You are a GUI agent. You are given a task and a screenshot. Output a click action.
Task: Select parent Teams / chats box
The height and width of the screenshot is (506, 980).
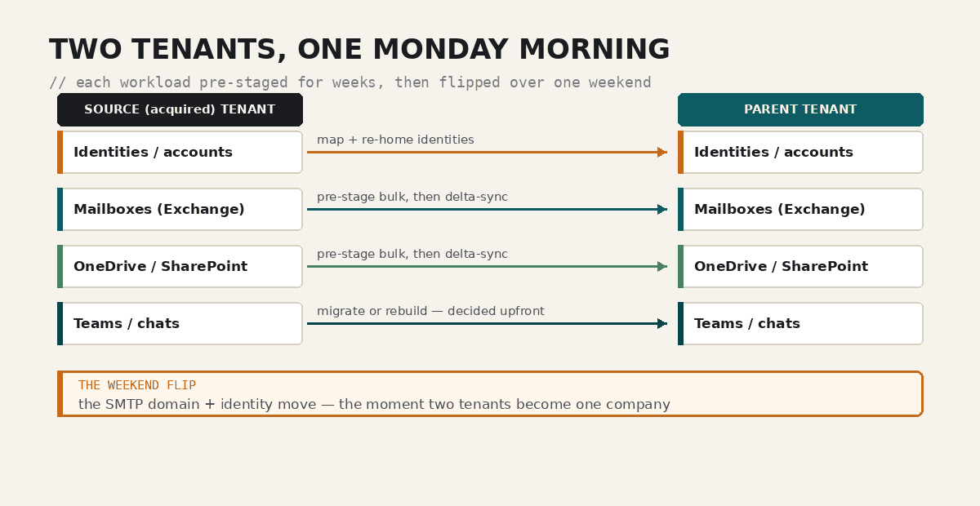pos(800,324)
